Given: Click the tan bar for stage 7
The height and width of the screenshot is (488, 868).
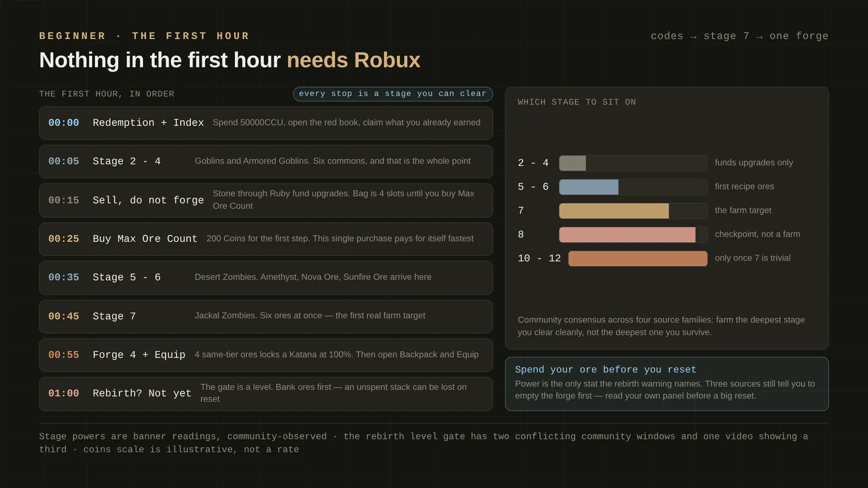Looking at the screenshot, I should [614, 210].
